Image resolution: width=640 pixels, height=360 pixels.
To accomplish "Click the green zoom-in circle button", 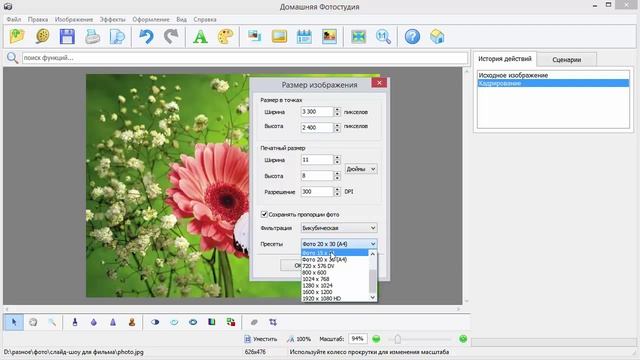I will click(463, 339).
